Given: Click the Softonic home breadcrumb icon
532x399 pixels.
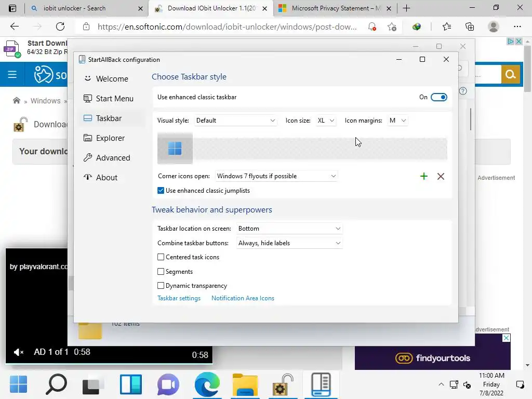Looking at the screenshot, I should tap(16, 100).
